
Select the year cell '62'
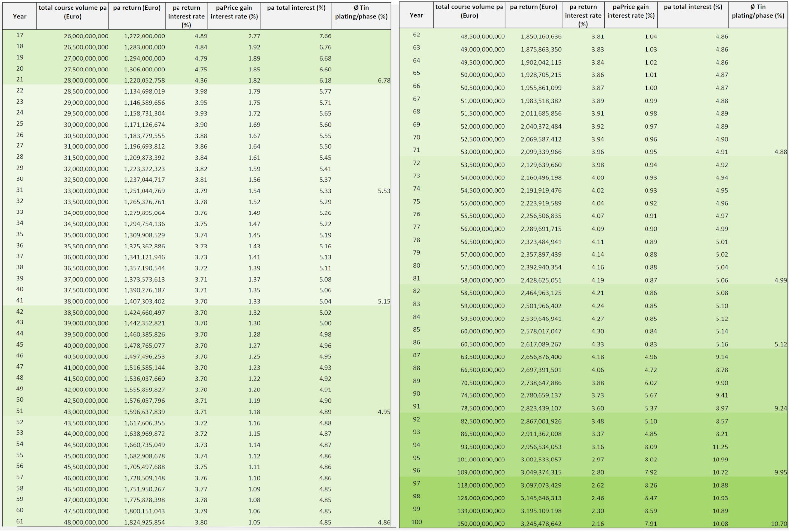pos(417,35)
